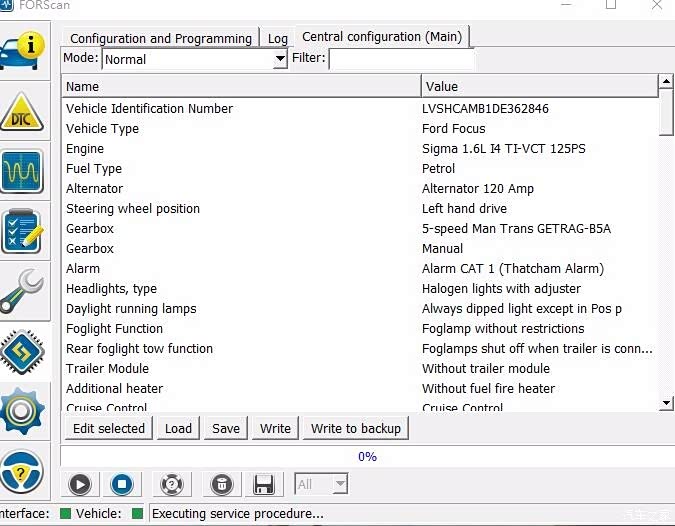Open the service wrench section
Image resolution: width=675 pixels, height=526 pixels.
point(23,292)
